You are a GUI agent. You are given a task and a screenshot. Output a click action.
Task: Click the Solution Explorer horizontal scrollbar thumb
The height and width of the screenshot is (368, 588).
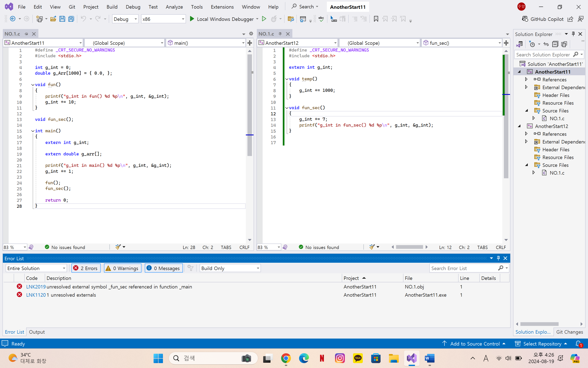click(539, 324)
